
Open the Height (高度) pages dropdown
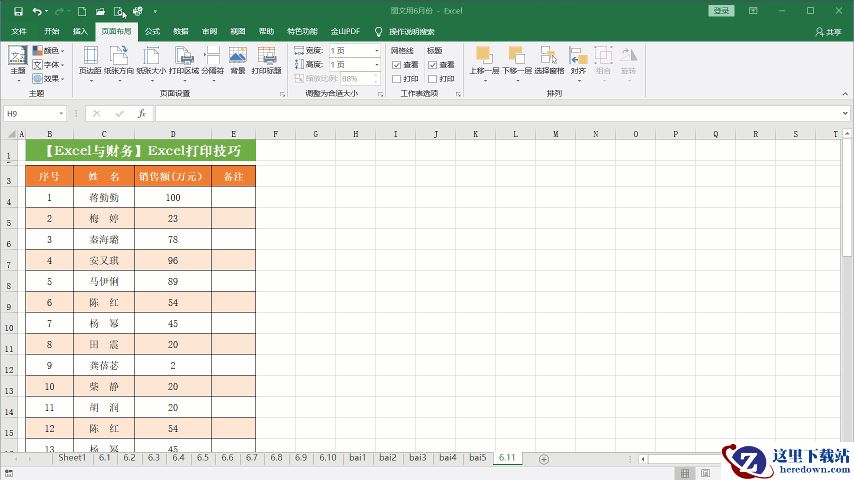point(376,65)
